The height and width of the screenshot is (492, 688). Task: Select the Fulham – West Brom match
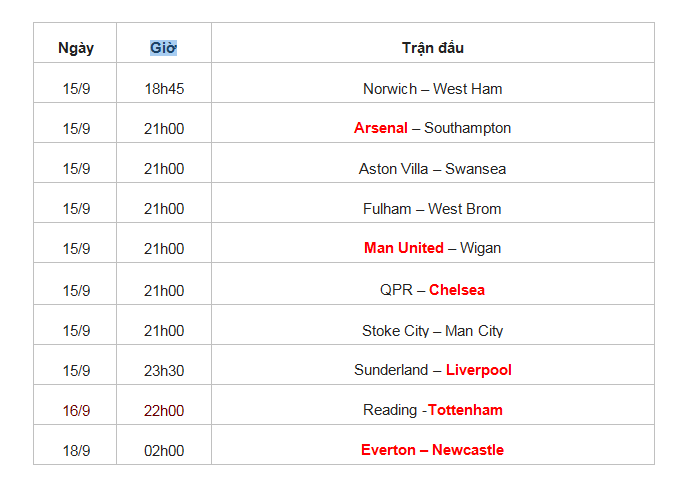432,209
